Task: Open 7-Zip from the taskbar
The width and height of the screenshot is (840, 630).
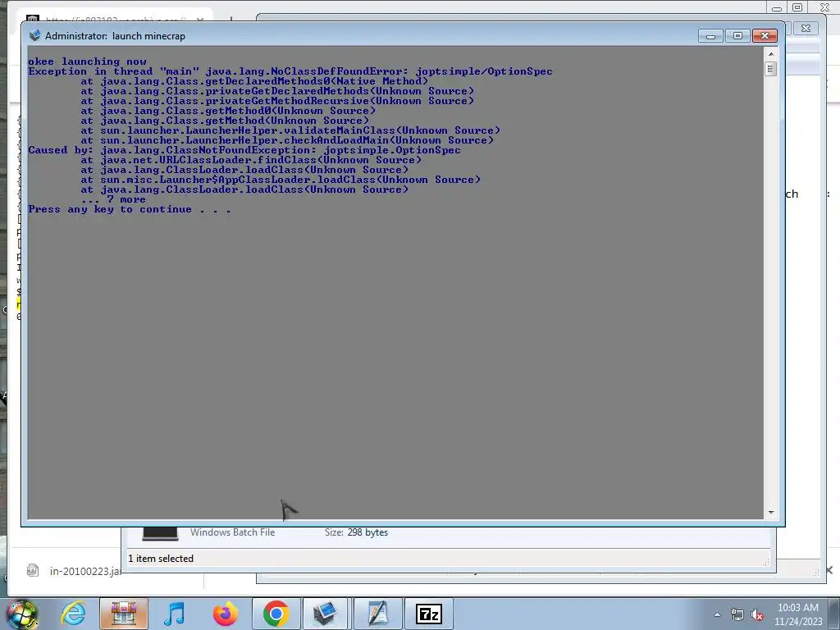Action: coord(428,614)
